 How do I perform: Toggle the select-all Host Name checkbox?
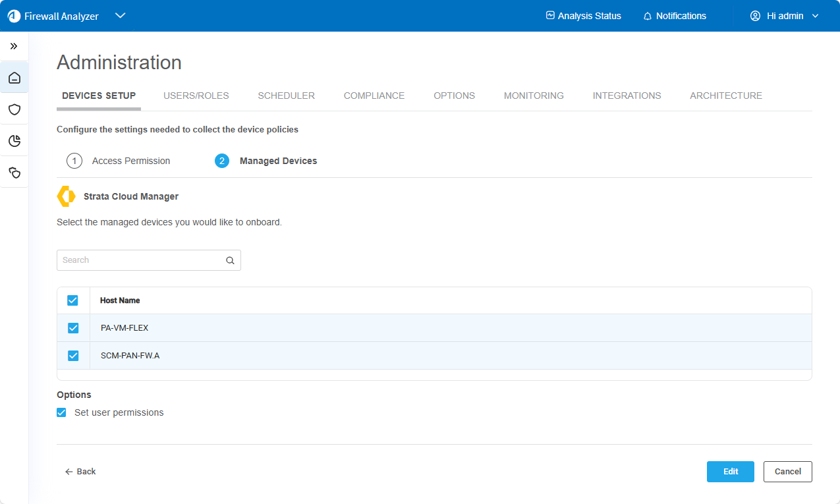click(x=73, y=300)
